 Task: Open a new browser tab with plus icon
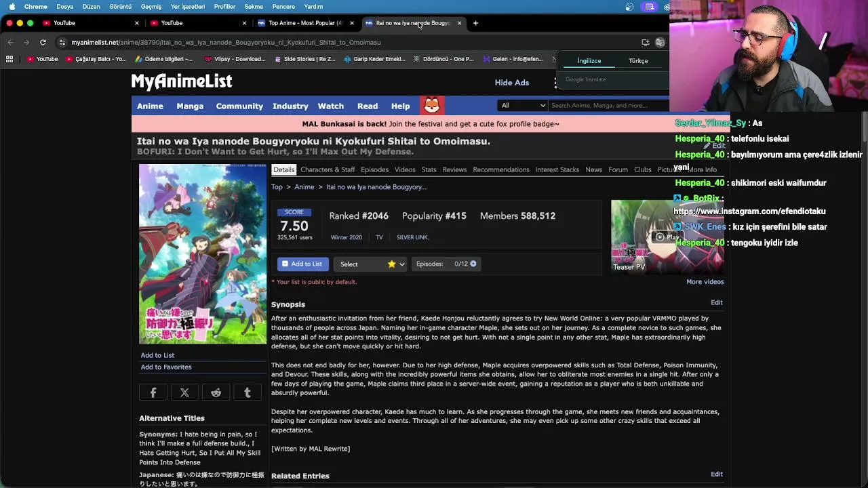tap(475, 23)
